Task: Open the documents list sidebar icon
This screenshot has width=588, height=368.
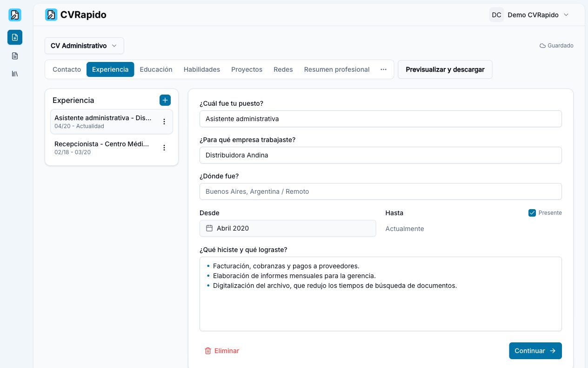Action: [15, 56]
